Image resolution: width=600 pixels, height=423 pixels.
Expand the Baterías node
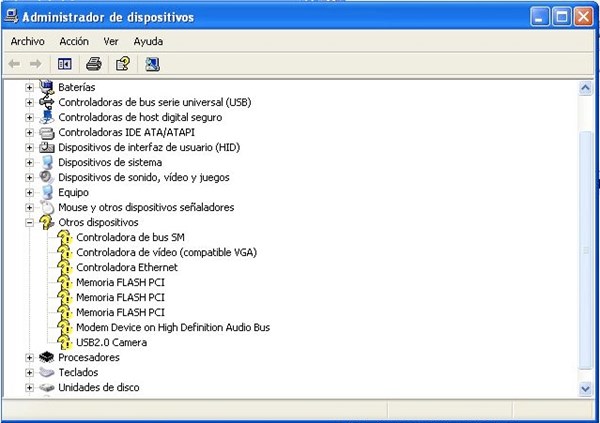point(29,87)
